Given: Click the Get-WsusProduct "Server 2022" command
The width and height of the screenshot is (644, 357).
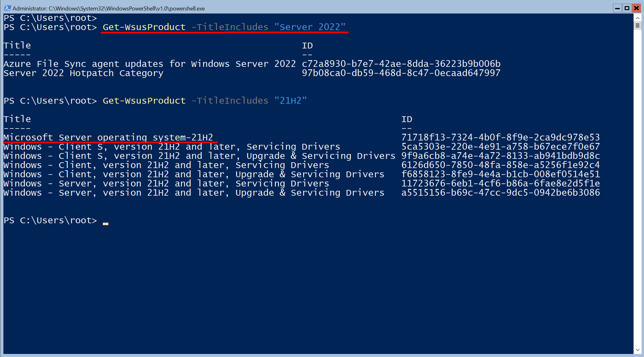Looking at the screenshot, I should pyautogui.click(x=224, y=27).
